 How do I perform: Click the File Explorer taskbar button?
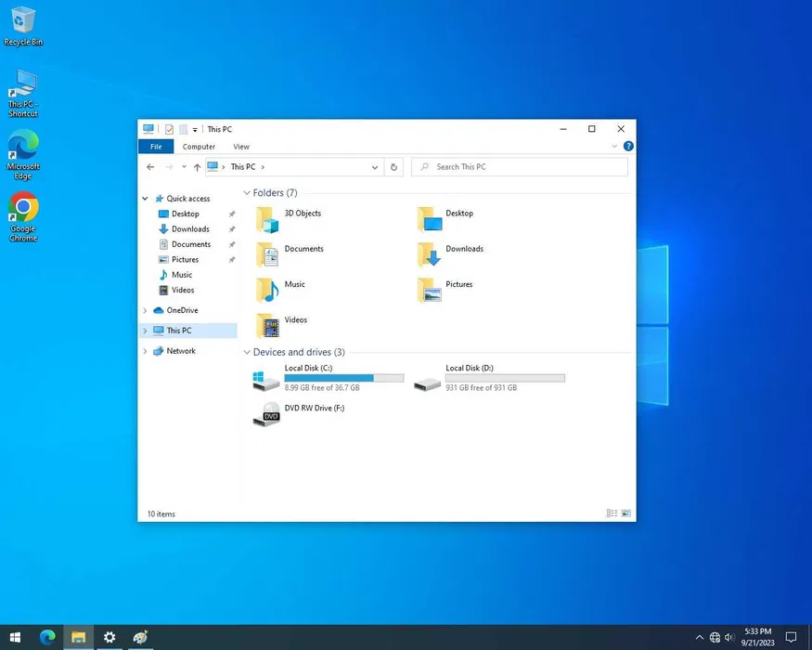pos(78,637)
